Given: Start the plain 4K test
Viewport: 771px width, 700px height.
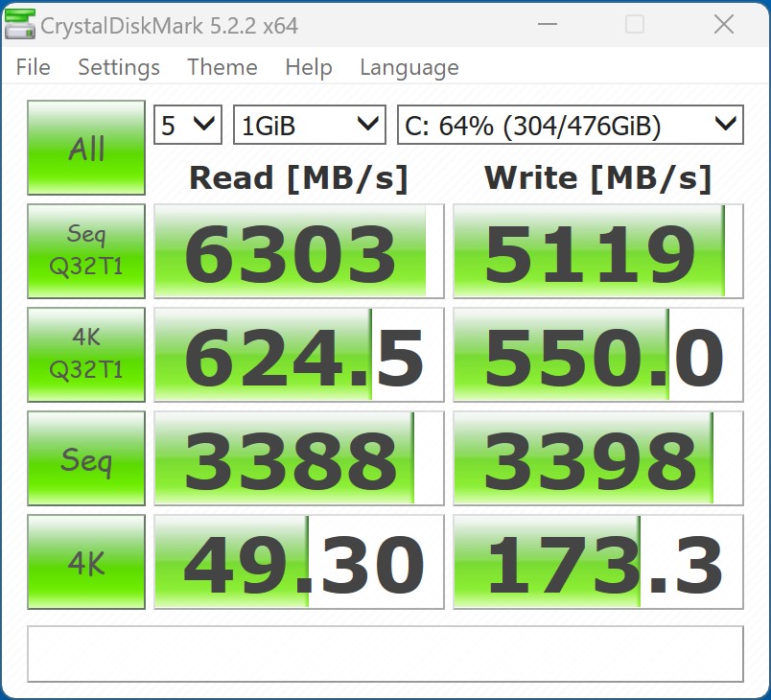Looking at the screenshot, I should pos(86,562).
